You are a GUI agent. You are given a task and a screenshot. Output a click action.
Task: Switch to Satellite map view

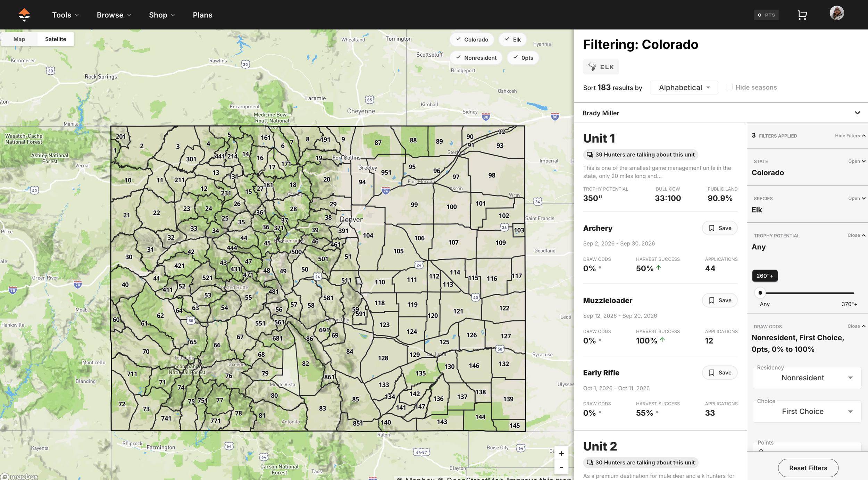tap(56, 39)
